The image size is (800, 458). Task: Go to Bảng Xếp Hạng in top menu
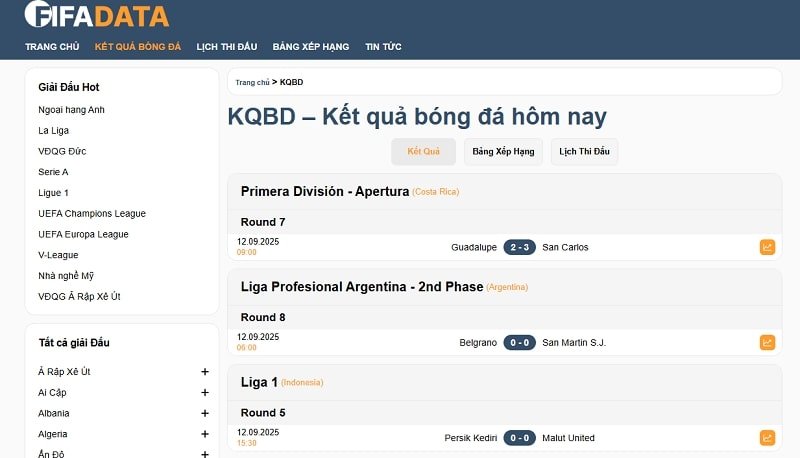click(x=310, y=47)
